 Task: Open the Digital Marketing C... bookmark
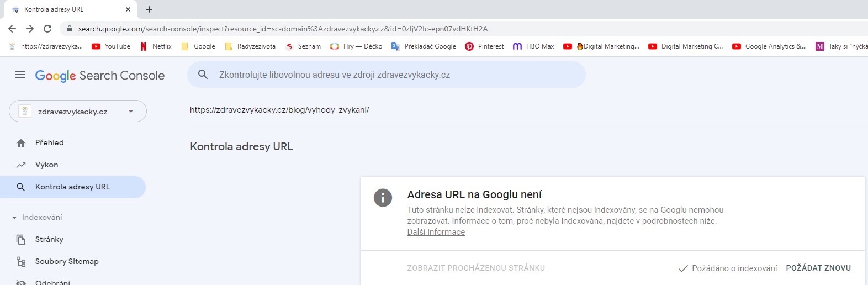pyautogui.click(x=685, y=46)
